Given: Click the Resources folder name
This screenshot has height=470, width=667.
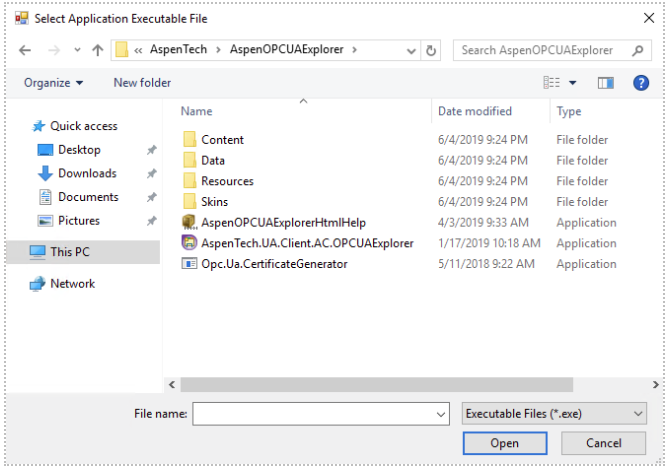Looking at the screenshot, I should click(x=227, y=181).
